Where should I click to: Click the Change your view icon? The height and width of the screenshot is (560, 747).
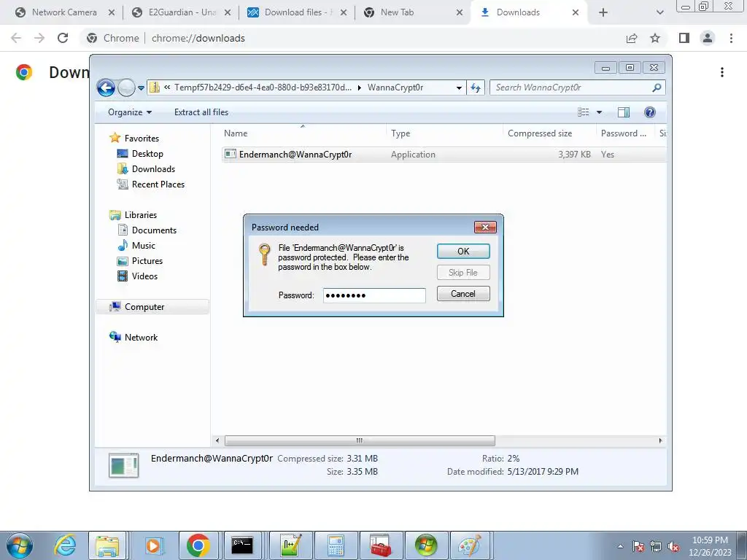[x=583, y=112]
